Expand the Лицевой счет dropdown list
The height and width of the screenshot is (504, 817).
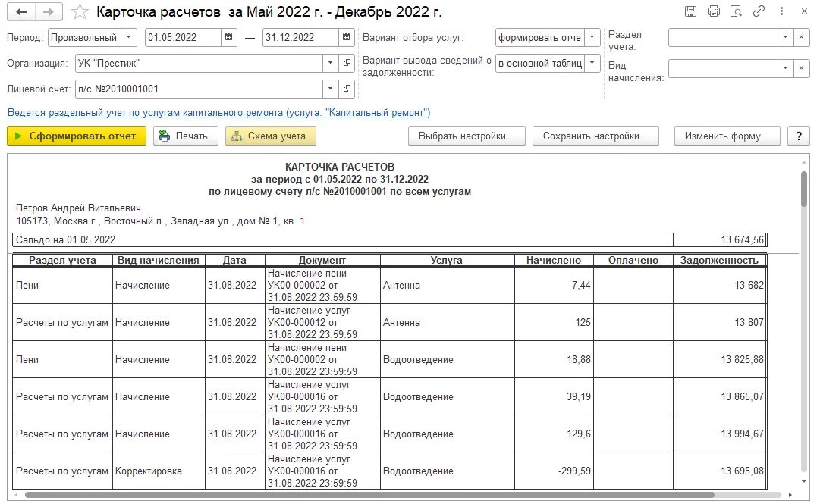point(330,89)
